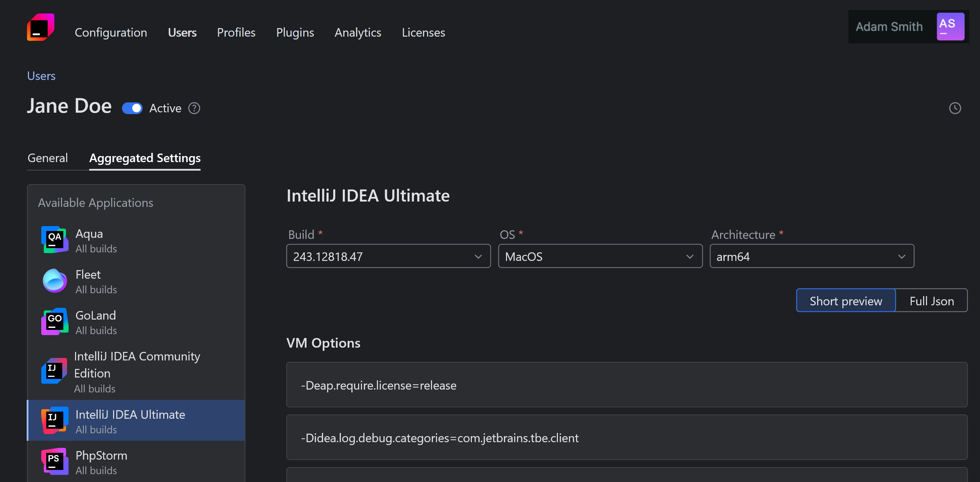Open the Build version dropdown
980x482 pixels.
388,256
